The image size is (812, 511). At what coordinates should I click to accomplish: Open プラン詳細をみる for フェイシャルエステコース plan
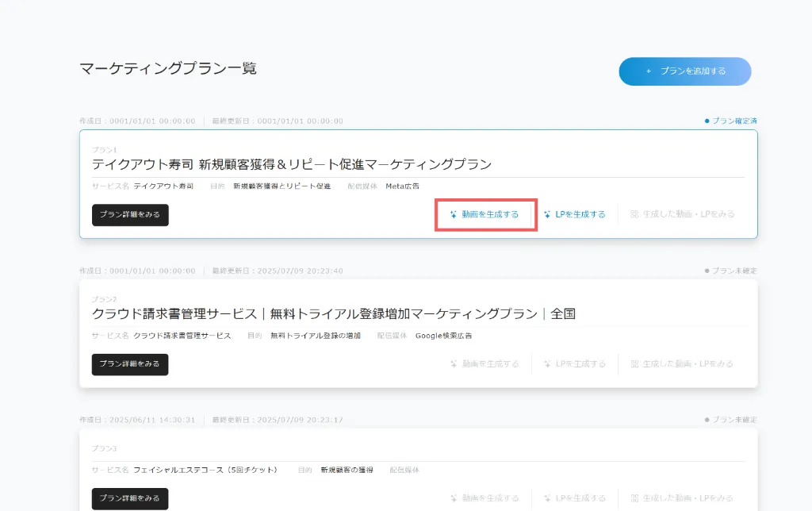tap(130, 498)
